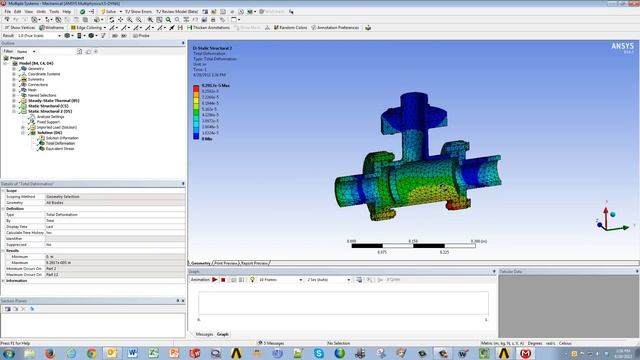Click the Scoping Method value field
This screenshot has height=360, width=640.
pos(115,197)
